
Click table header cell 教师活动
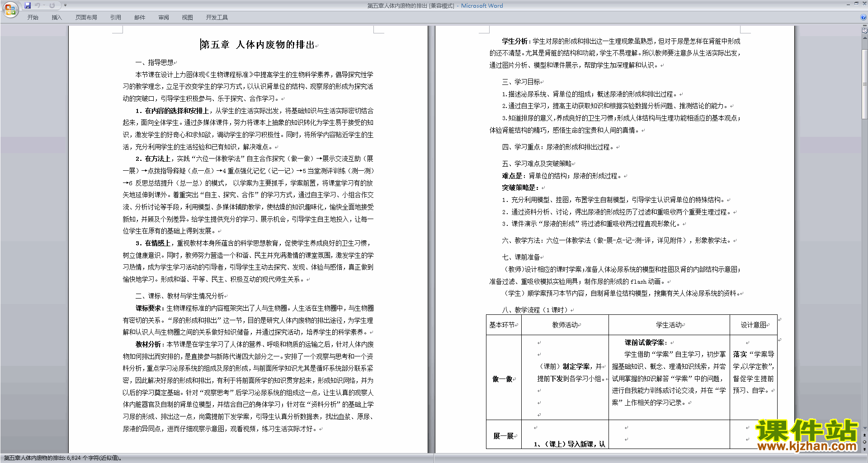click(565, 325)
